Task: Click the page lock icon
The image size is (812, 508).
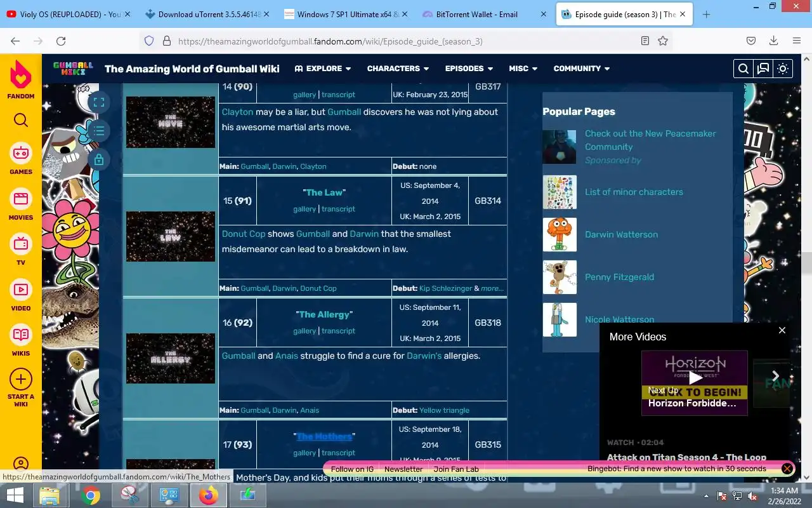Action: point(98,159)
